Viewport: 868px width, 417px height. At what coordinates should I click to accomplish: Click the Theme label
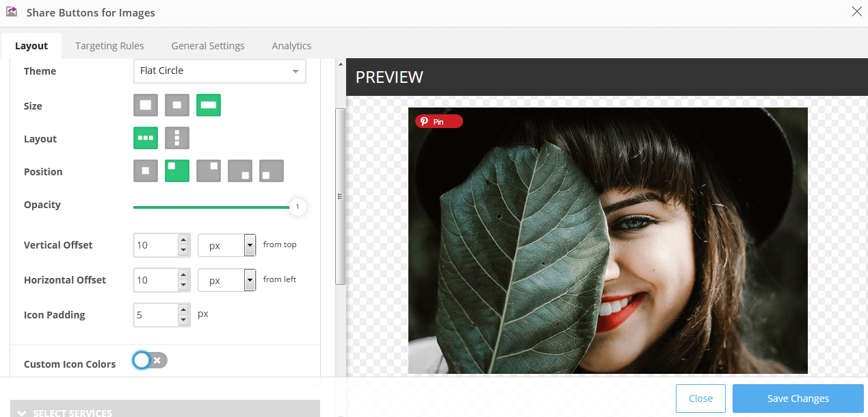[40, 71]
